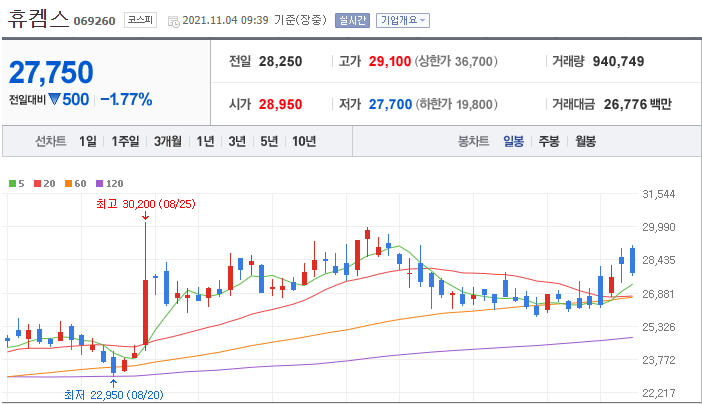Select the 1년 line chart tab
Image resolution: width=702 pixels, height=404 pixels.
point(205,142)
